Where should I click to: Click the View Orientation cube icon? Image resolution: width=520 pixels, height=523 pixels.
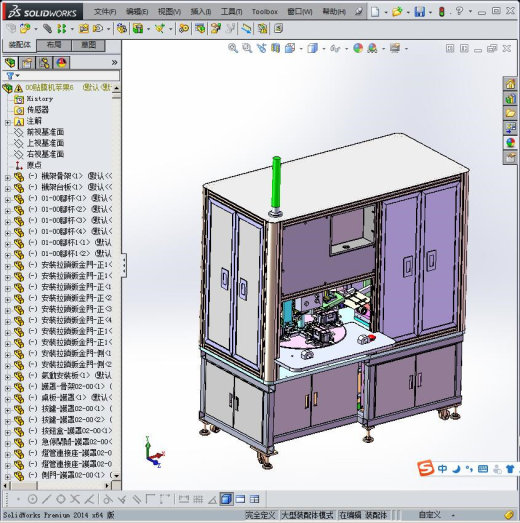pos(290,48)
